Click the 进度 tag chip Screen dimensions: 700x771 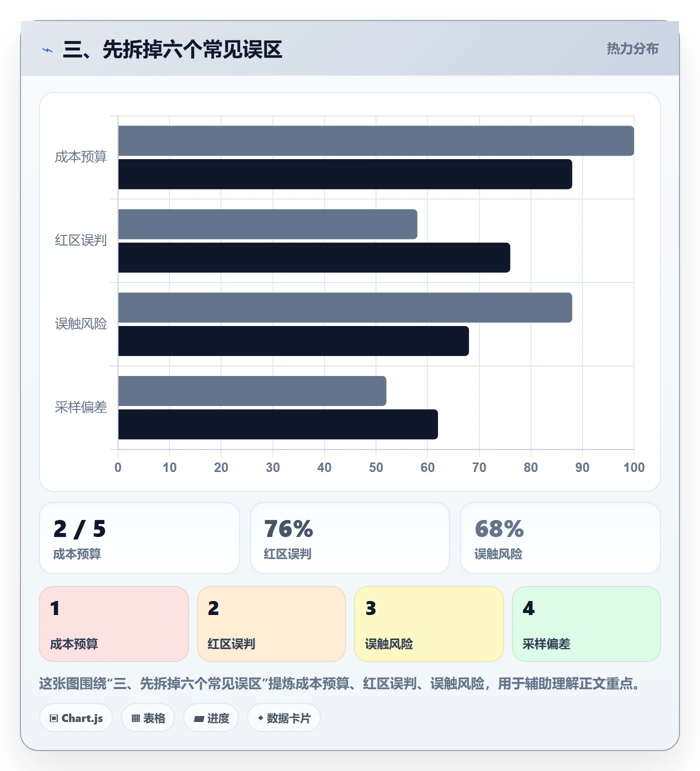click(211, 718)
